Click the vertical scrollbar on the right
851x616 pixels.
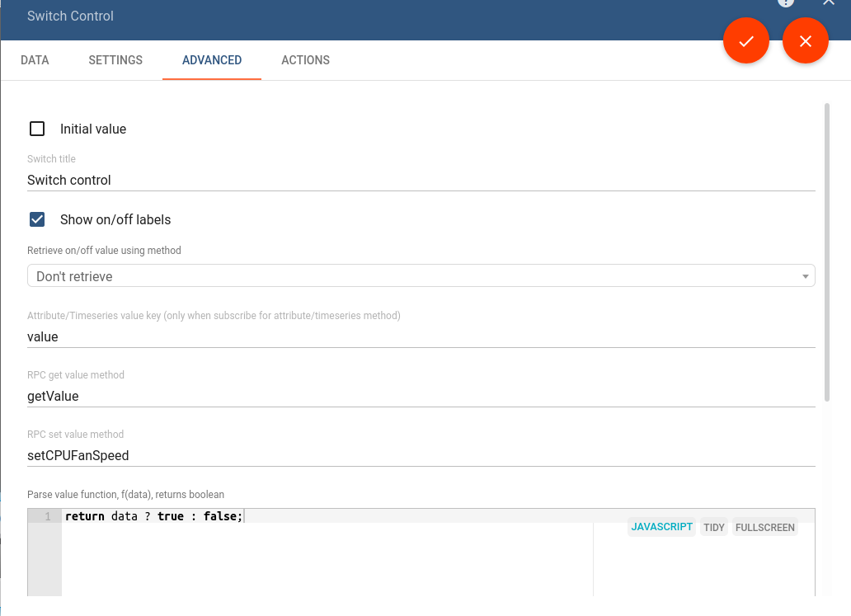click(x=829, y=247)
